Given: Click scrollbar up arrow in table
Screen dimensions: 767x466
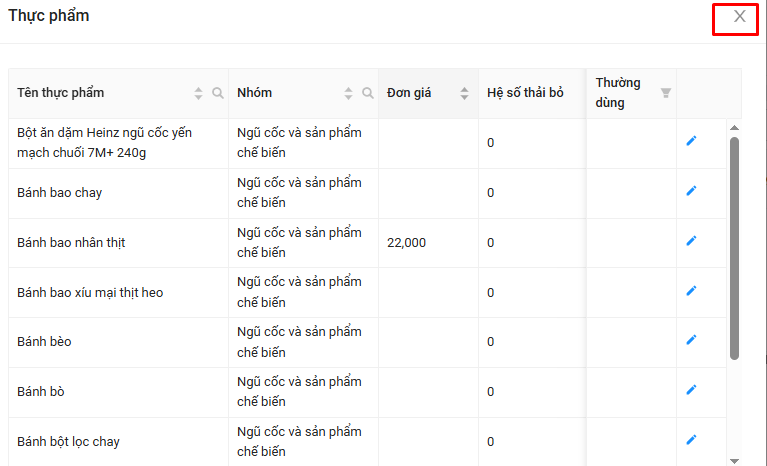Looking at the screenshot, I should 734,128.
